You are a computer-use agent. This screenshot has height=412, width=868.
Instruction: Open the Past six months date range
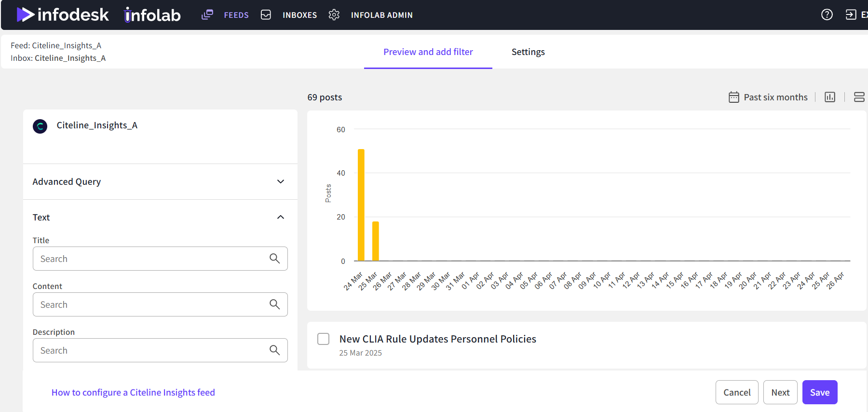click(768, 97)
